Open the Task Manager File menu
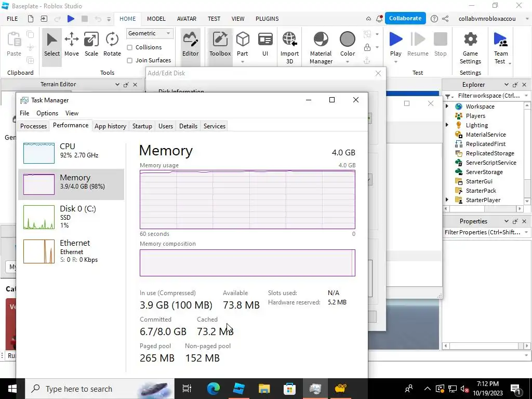This screenshot has height=399, width=532. 24,113
